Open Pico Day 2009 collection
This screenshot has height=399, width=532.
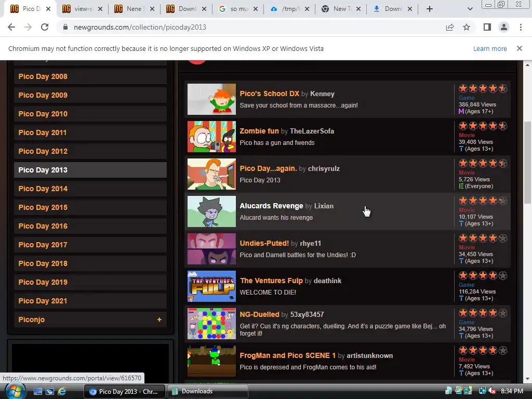[x=90, y=95]
